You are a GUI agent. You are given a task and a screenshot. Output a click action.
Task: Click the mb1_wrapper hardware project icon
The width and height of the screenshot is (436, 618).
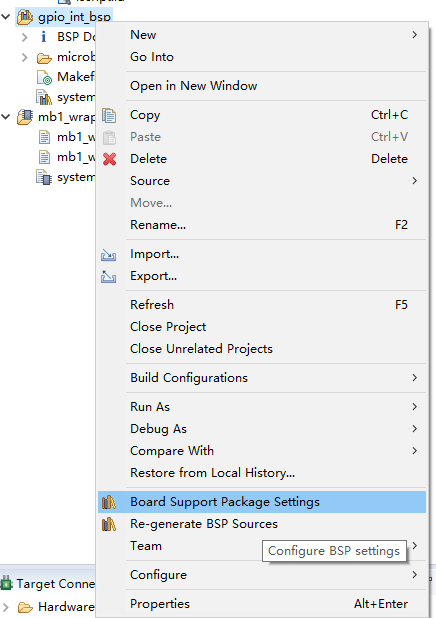24,117
